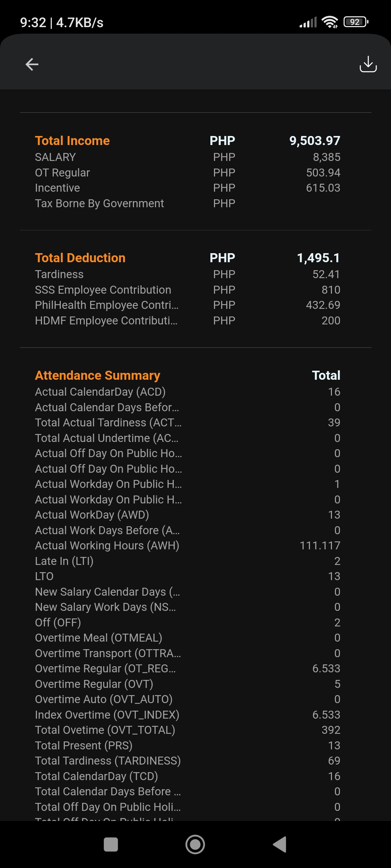The height and width of the screenshot is (868, 391).
Task: Tap the Overtime Meal (OTMEAL) row
Action: 98,638
